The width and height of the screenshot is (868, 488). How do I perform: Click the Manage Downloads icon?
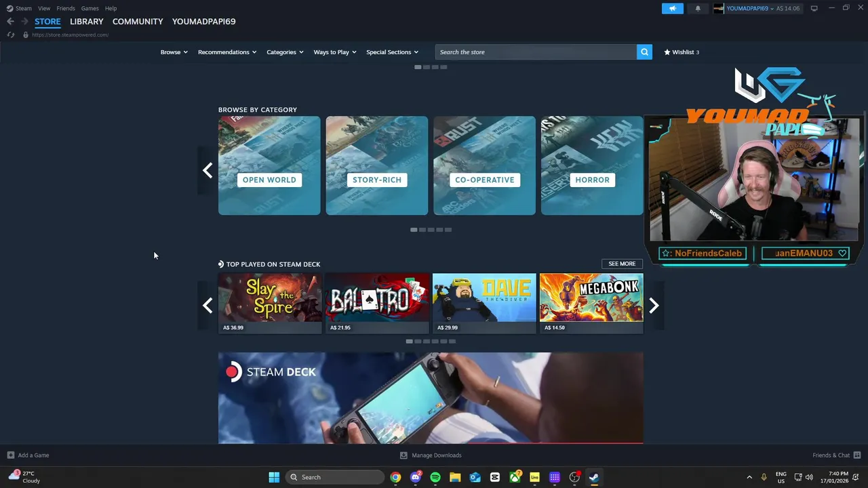click(x=403, y=455)
